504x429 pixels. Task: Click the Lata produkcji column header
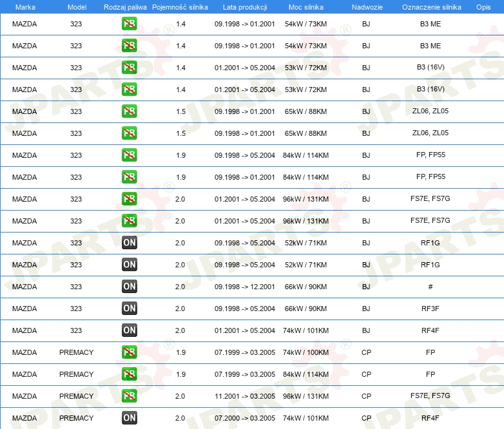pos(245,7)
